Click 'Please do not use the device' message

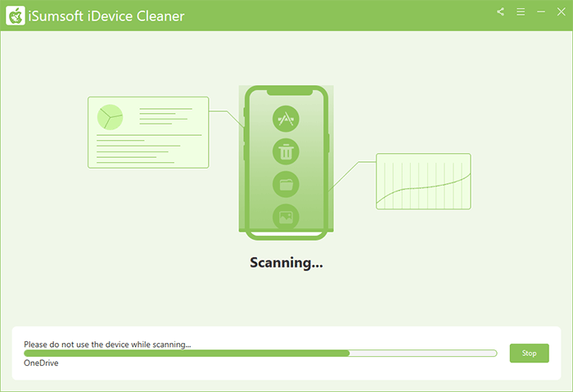(x=107, y=345)
